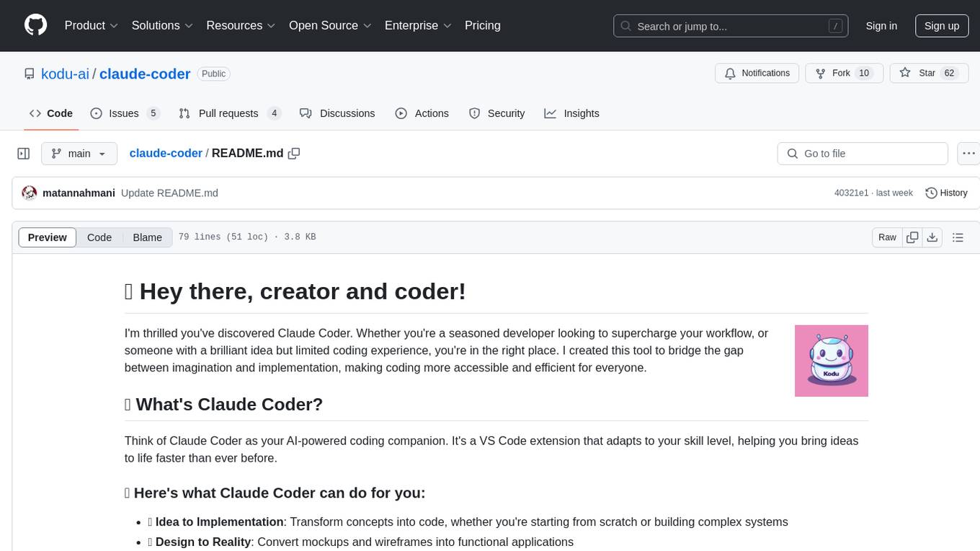Open the kodu-ai owner profile
This screenshot has height=551, width=980.
point(65,74)
